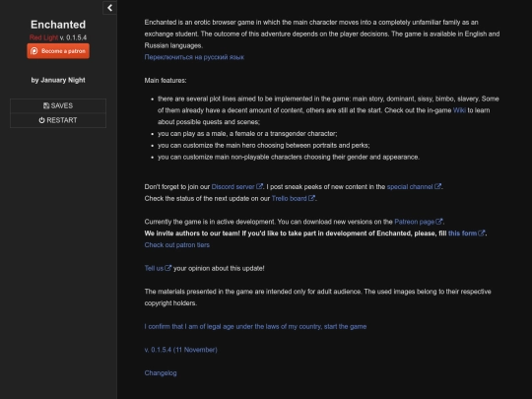Viewport: 532px width, 399px height.
Task: Click external-link icon next to Tell us
Action: 167,268
